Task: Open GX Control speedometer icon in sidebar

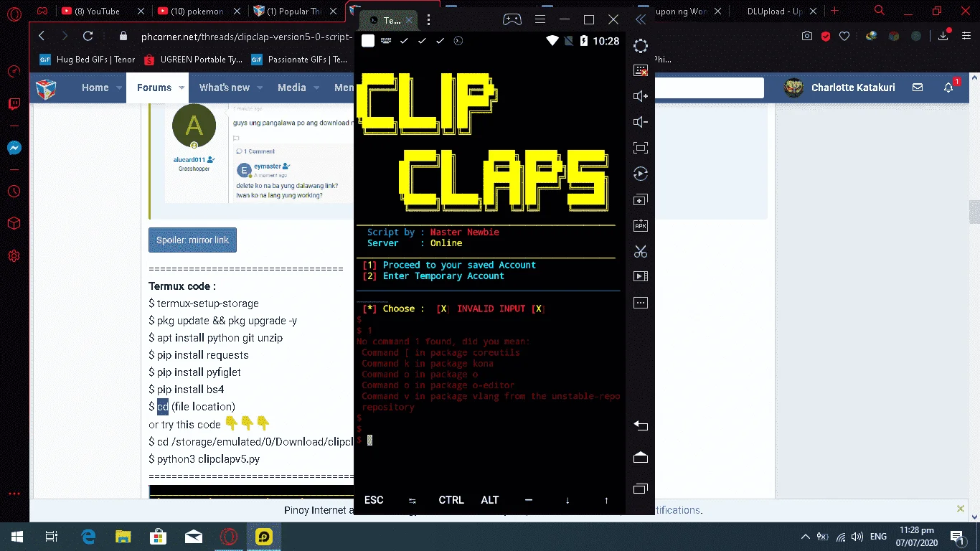Action: [x=14, y=71]
